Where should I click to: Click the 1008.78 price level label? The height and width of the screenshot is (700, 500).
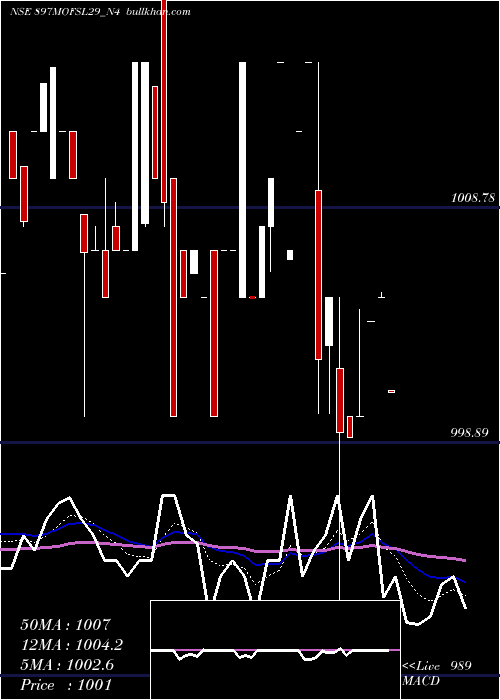(473, 197)
